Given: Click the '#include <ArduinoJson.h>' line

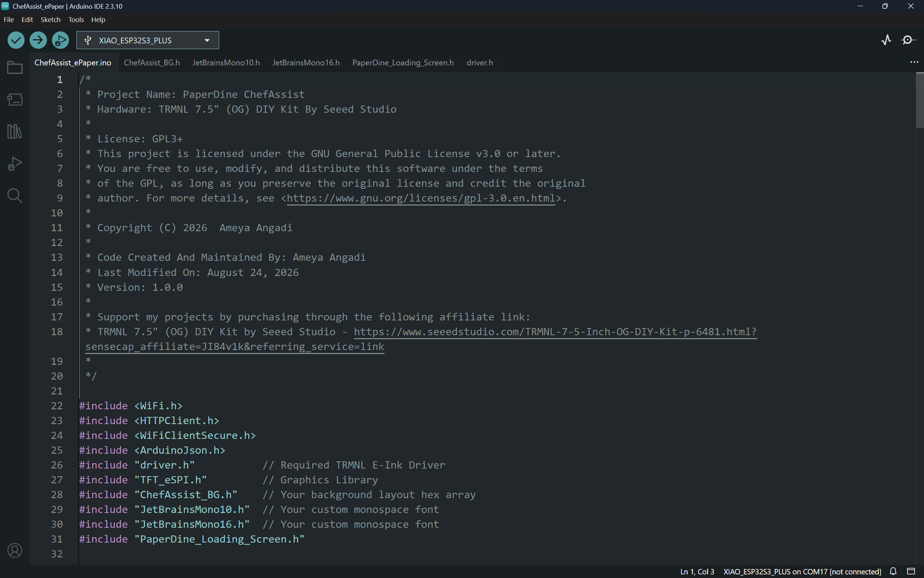Looking at the screenshot, I should pos(152,450).
